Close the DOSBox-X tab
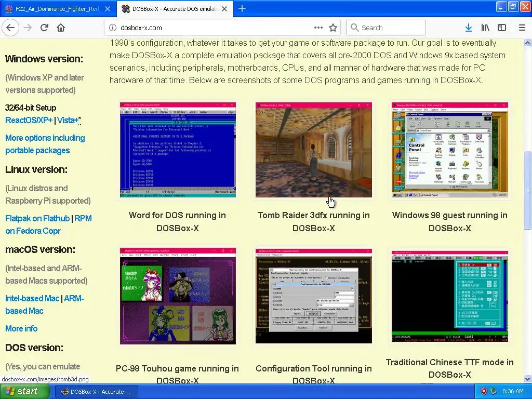The height and width of the screenshot is (399, 532). point(224,9)
